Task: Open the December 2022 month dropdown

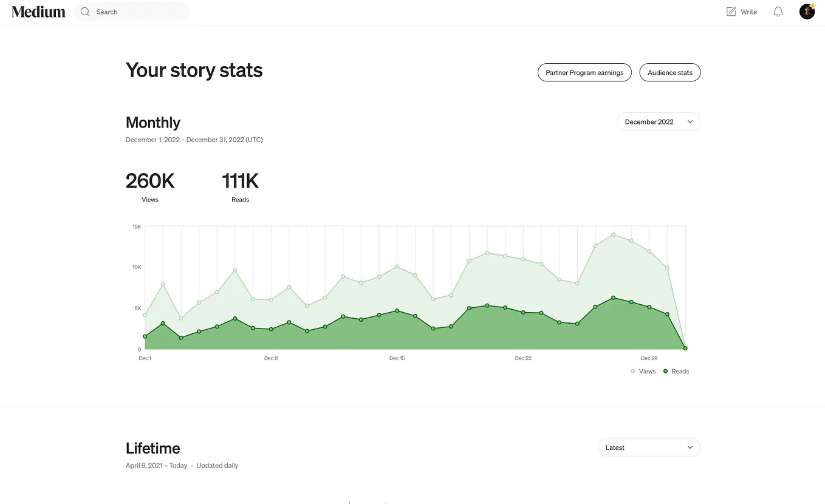Action: click(659, 121)
